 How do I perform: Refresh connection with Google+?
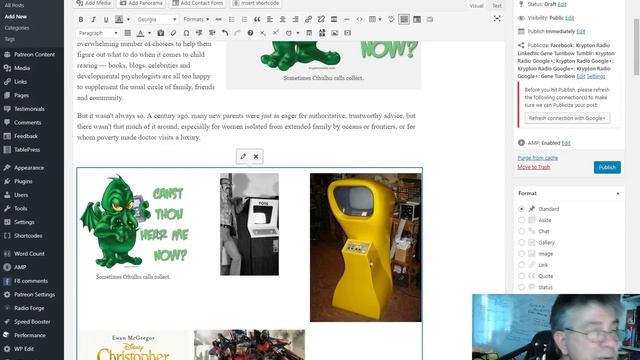click(567, 118)
